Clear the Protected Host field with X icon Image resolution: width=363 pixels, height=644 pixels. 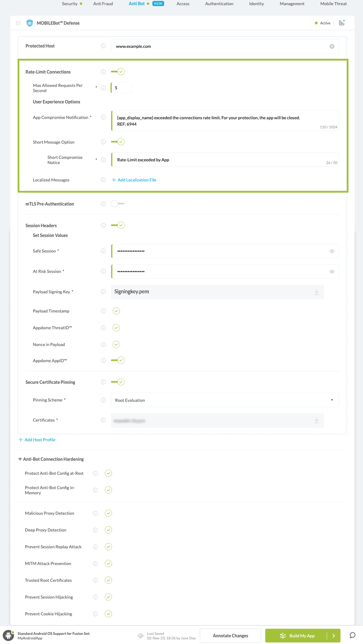point(332,46)
